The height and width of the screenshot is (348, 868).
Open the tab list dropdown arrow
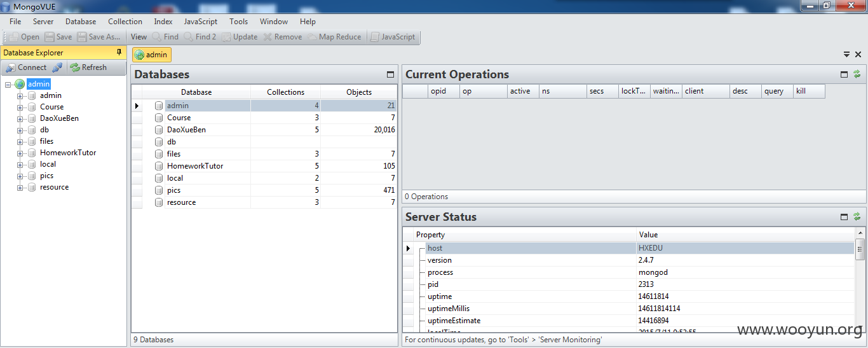(x=847, y=55)
